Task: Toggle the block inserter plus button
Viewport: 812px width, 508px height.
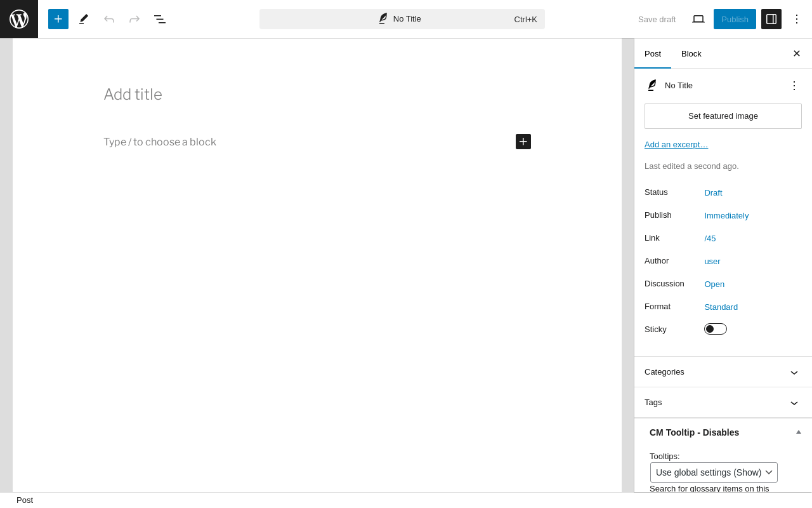Action: [58, 19]
